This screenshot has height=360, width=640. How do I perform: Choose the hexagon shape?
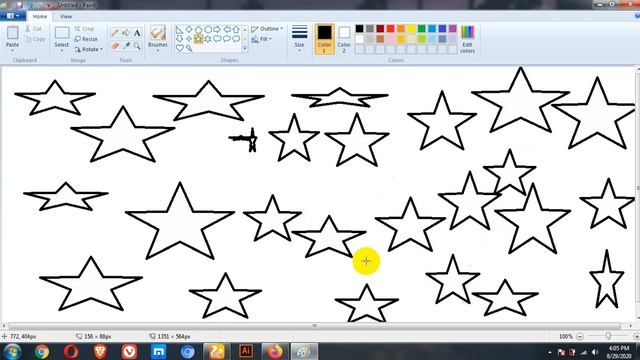[x=208, y=30]
